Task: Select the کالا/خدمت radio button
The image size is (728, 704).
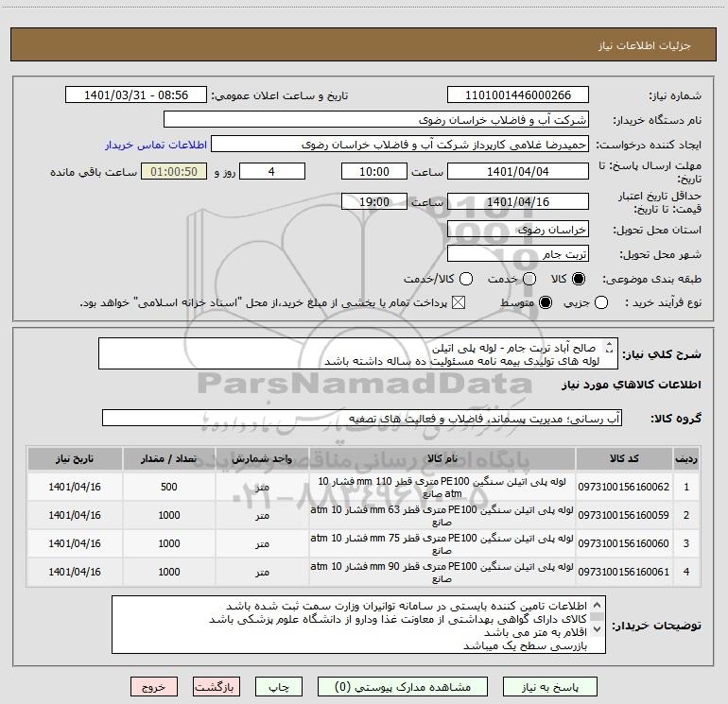Action: click(x=466, y=279)
